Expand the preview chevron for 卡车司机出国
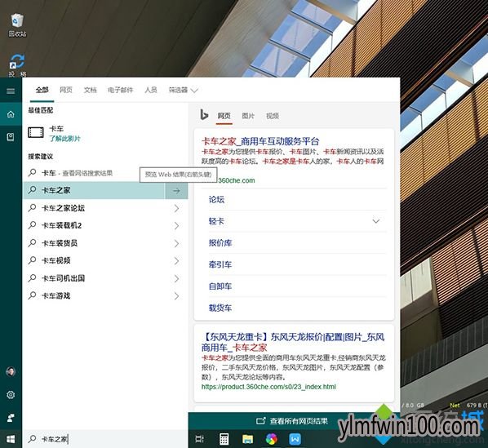Image resolution: width=488 pixels, height=448 pixels. point(176,278)
